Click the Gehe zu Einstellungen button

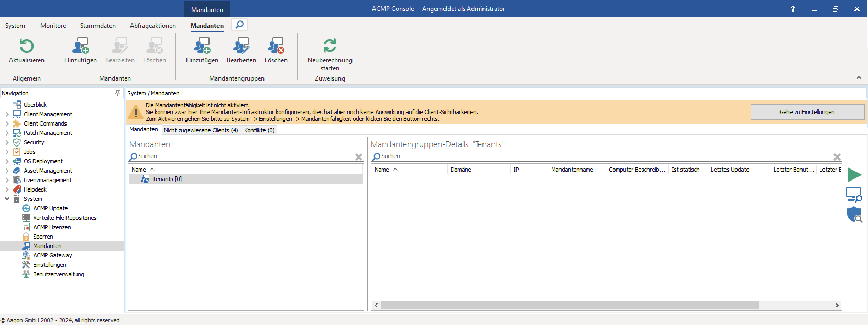(x=807, y=112)
